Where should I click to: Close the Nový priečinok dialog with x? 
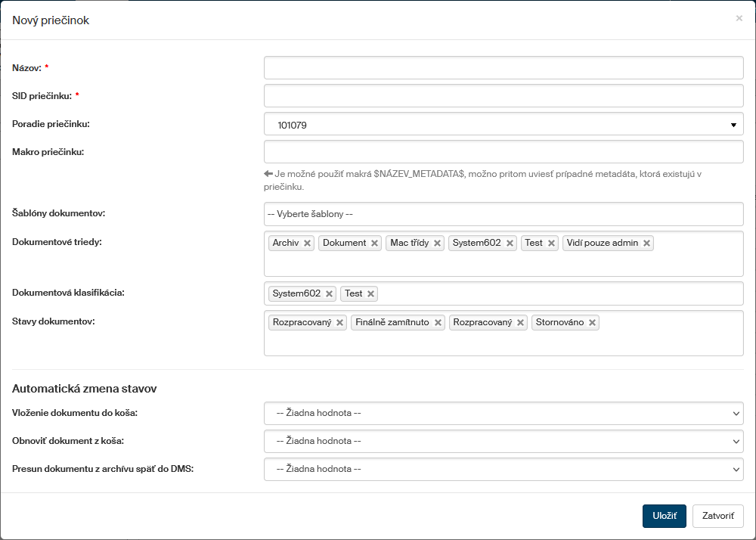739,19
